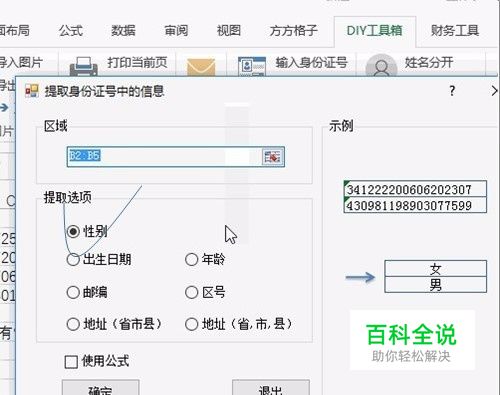The height and width of the screenshot is (395, 500).
Task: Select the 区号 radio option
Action: click(x=191, y=292)
